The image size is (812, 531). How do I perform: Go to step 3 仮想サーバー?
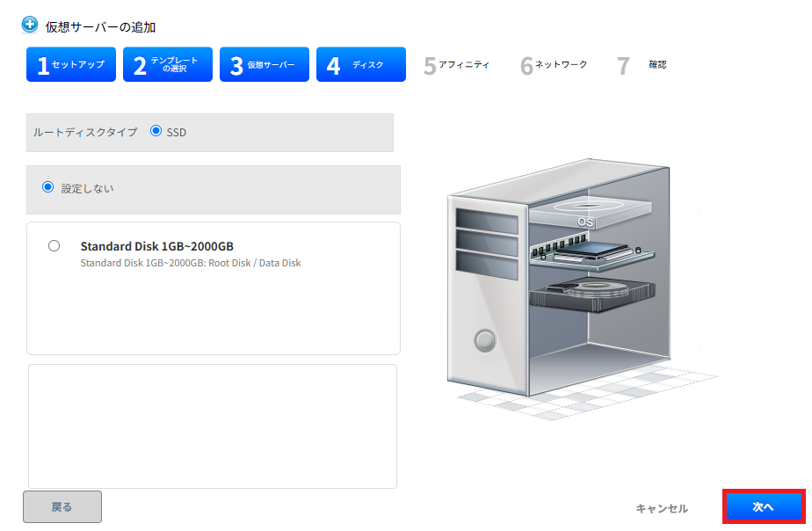265,64
